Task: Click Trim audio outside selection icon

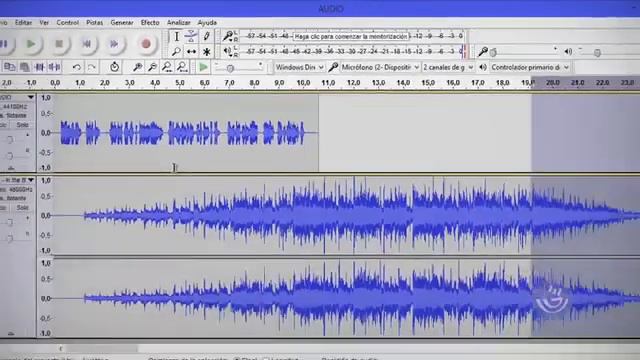Action: [40, 67]
